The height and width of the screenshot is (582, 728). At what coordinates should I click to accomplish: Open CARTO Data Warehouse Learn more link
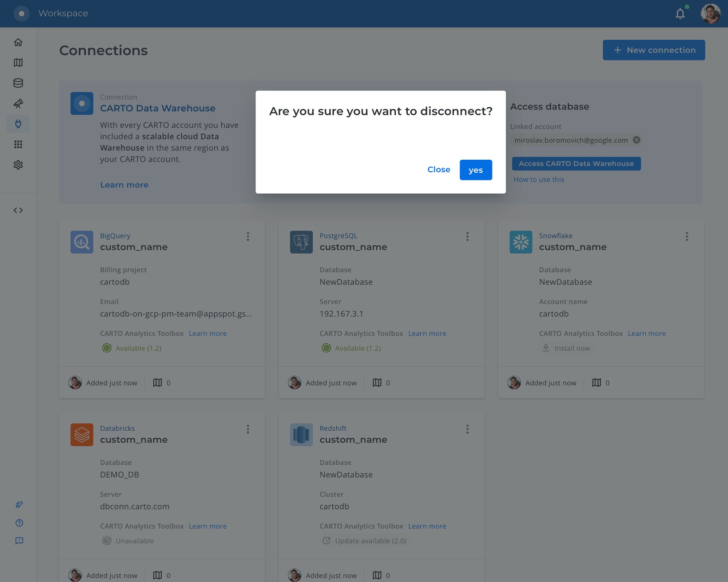click(x=124, y=185)
